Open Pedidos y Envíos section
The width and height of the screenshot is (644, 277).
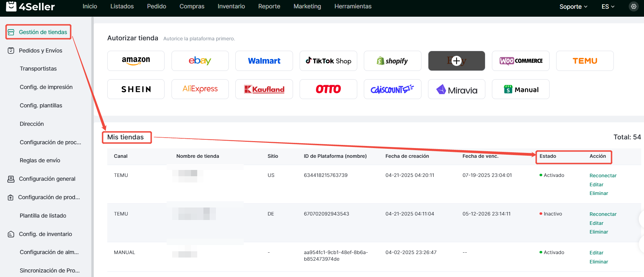click(41, 50)
